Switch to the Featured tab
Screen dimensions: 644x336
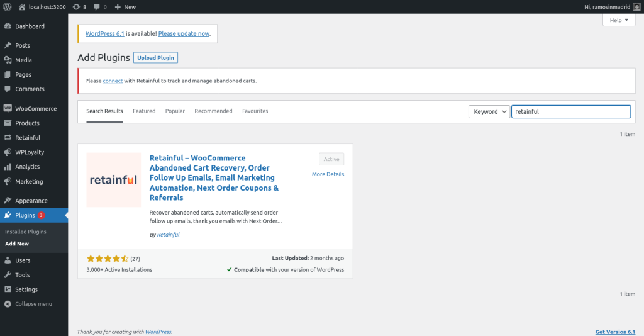point(144,111)
